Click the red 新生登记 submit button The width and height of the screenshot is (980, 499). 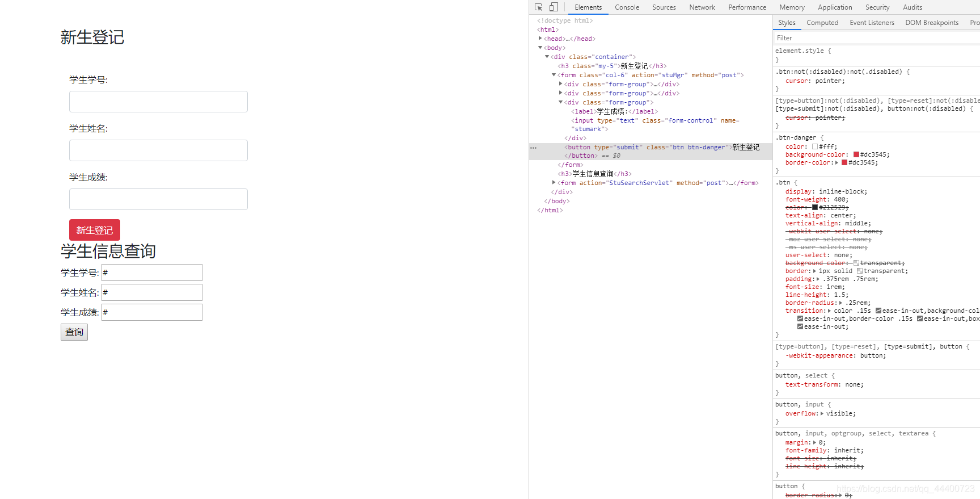click(x=95, y=230)
